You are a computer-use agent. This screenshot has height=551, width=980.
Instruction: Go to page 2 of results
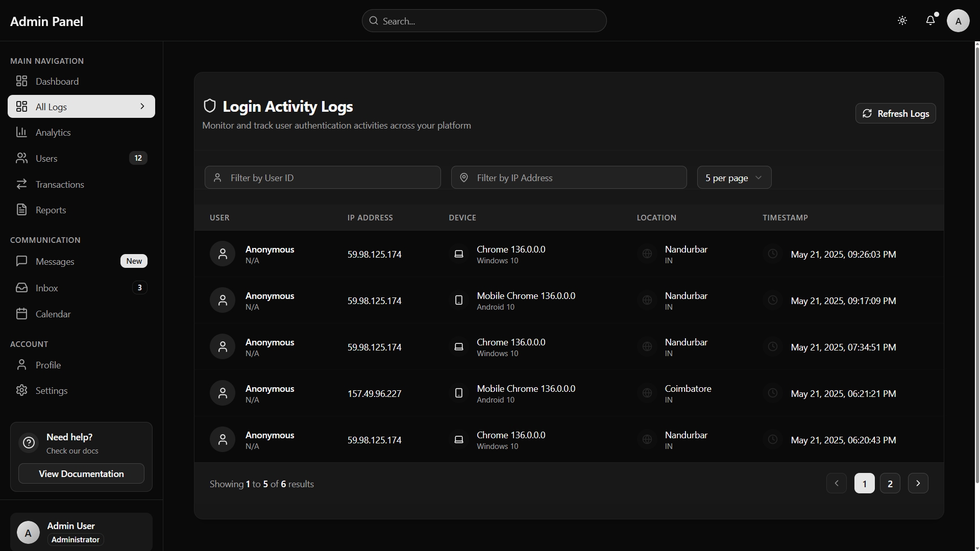tap(890, 483)
